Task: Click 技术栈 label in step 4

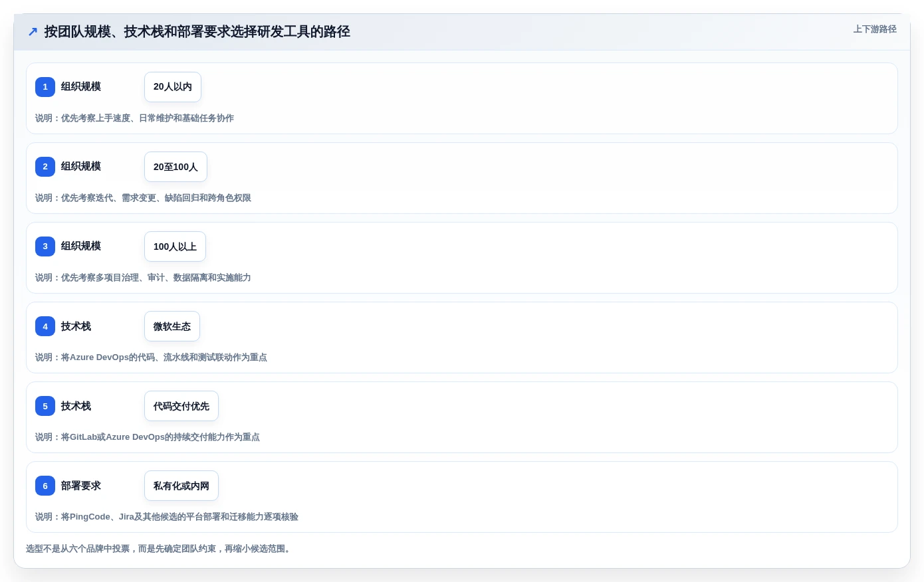Action: [x=76, y=326]
